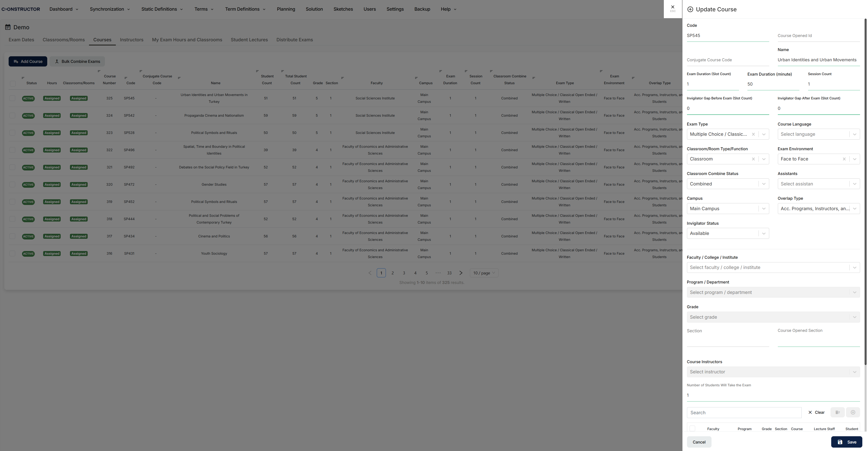Click the Add Course button
The height and width of the screenshot is (451, 868).
[x=28, y=61]
